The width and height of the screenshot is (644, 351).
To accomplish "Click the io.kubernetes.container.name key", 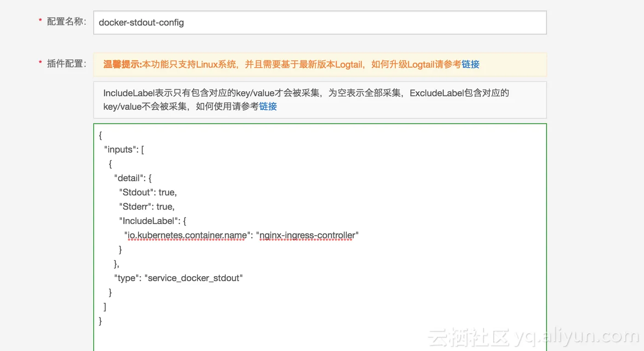I will pyautogui.click(x=188, y=236).
